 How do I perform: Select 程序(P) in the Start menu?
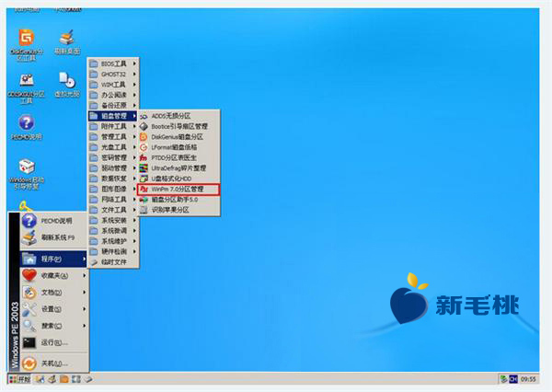pos(54,259)
